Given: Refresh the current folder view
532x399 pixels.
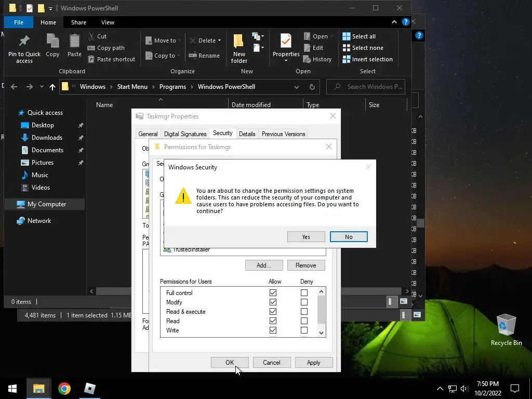Looking at the screenshot, I should [312, 87].
